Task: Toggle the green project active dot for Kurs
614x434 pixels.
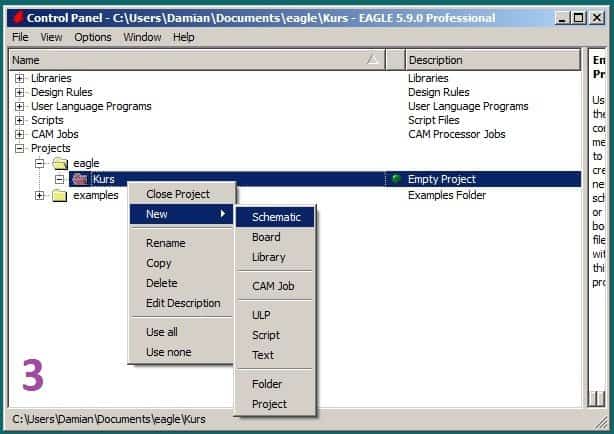Action: pos(396,179)
